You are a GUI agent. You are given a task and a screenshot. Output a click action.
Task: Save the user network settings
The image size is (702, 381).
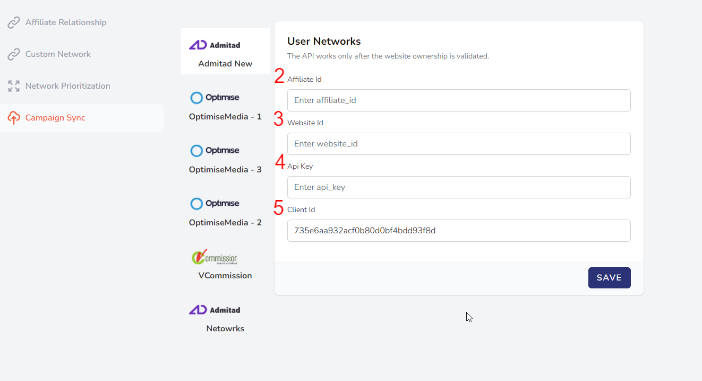click(609, 278)
